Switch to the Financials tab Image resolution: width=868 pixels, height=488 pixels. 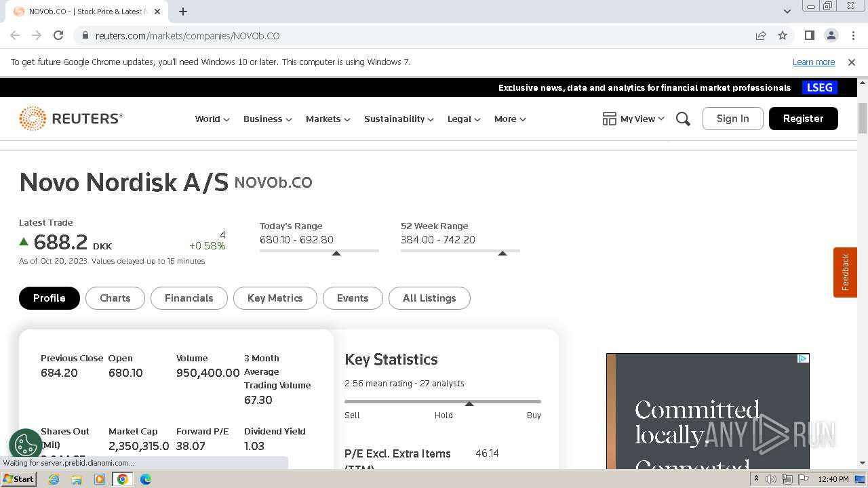coord(189,298)
